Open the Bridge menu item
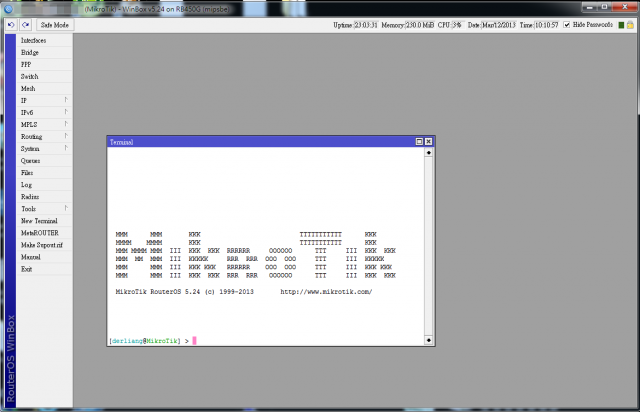Screen dimensions: 641x412 coord(44,52)
